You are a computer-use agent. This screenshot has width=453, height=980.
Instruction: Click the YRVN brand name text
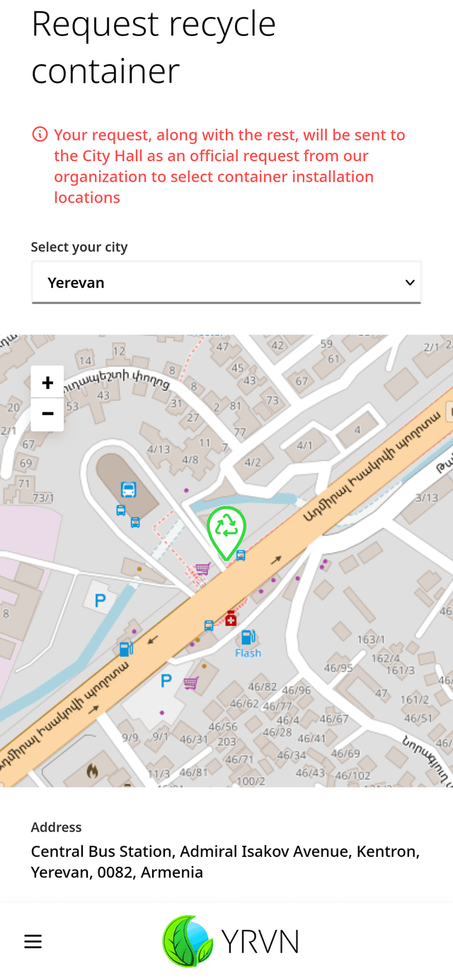[x=260, y=941]
